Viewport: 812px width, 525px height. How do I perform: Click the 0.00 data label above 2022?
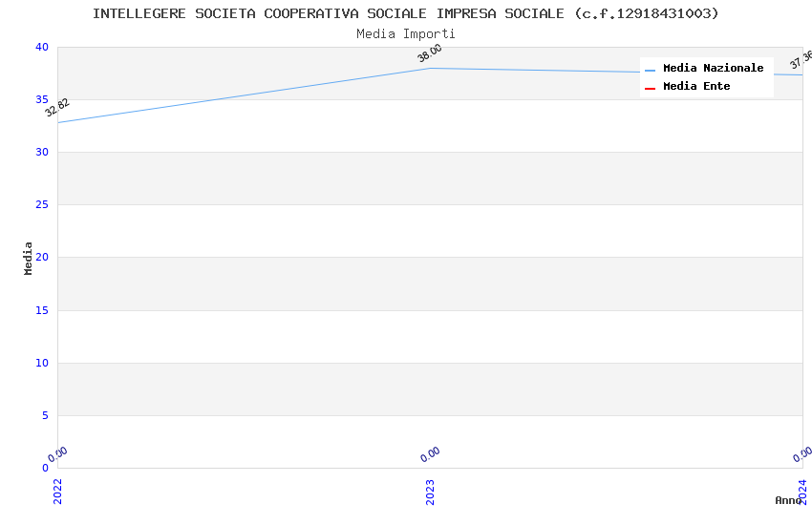pos(57,454)
